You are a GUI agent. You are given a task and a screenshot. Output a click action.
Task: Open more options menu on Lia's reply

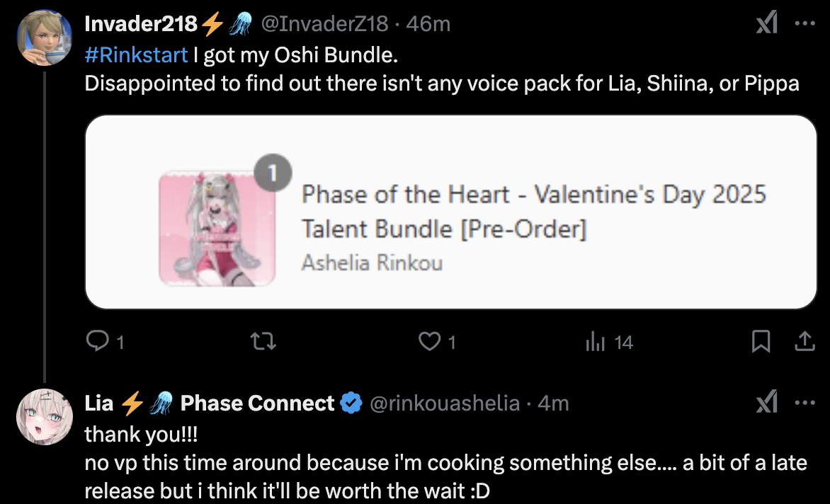point(805,403)
